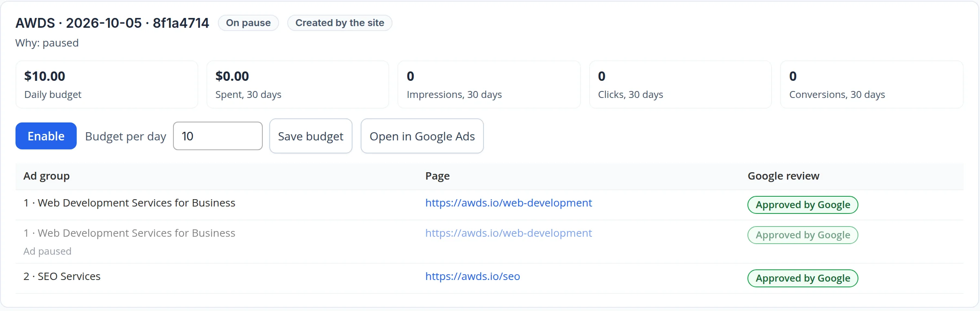The height and width of the screenshot is (311, 980).
Task: Click the Ad paused label
Action: (47, 251)
